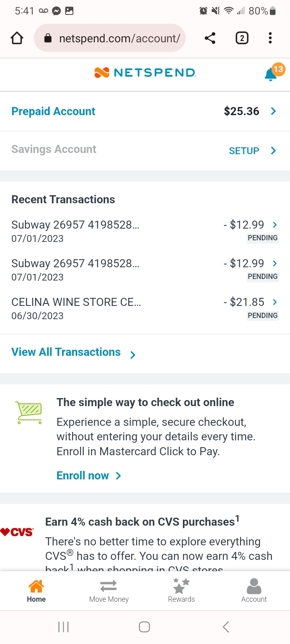
Task: Expand the Celina Wine Store transaction chevron
Action: pos(275,302)
